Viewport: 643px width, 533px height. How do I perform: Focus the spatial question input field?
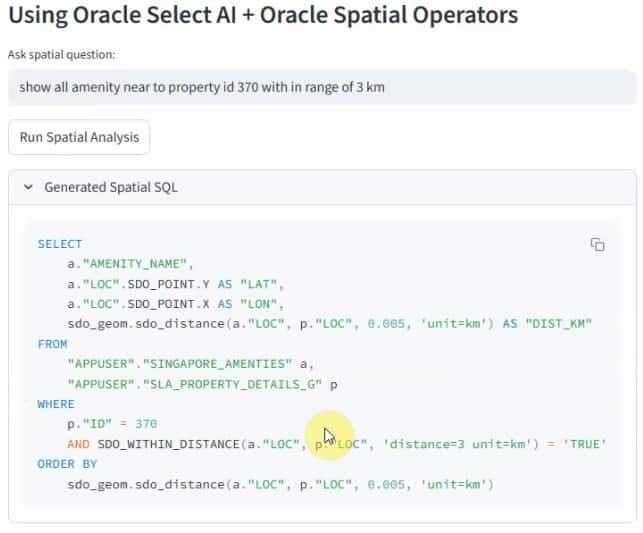click(x=322, y=87)
